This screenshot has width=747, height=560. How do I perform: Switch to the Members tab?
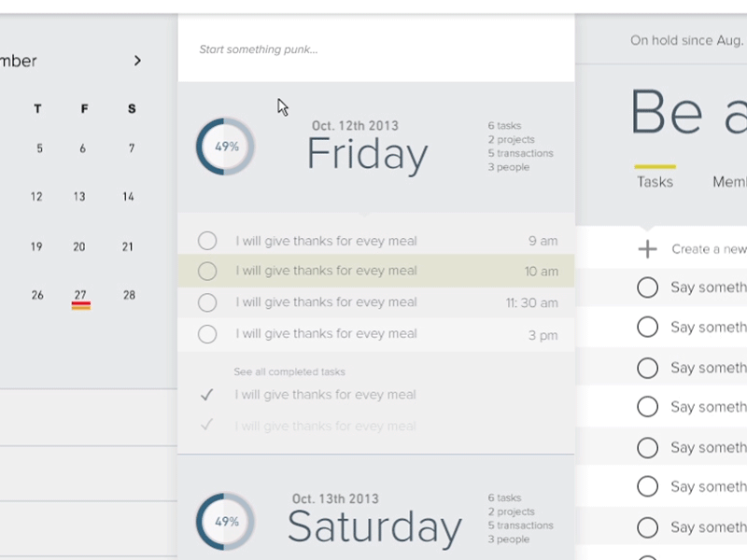click(x=728, y=181)
